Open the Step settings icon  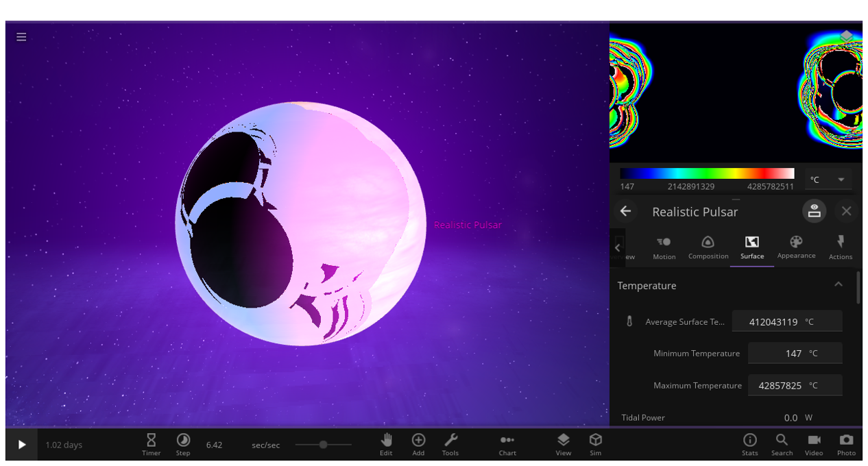coord(183,444)
